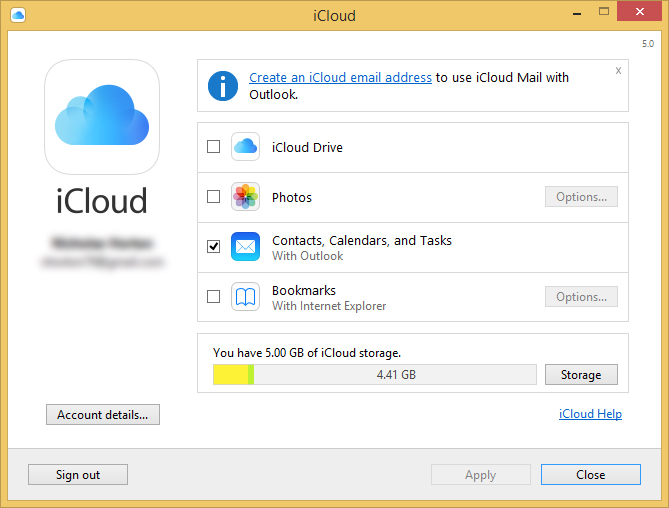Maximize the iCloud window

[x=604, y=12]
